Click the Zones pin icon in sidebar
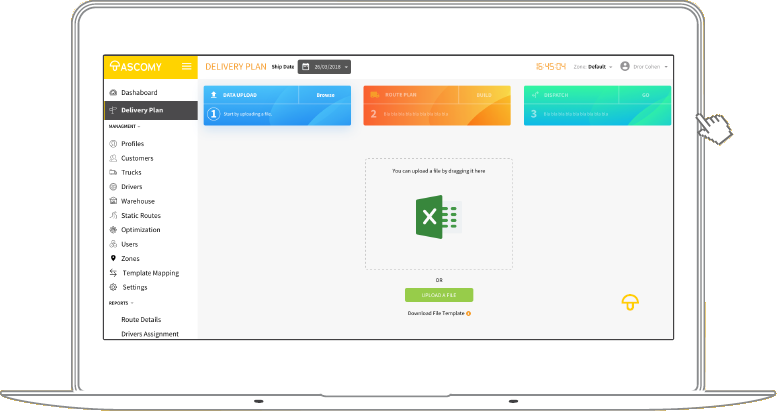Screen dimensions: 777x411 coord(112,258)
